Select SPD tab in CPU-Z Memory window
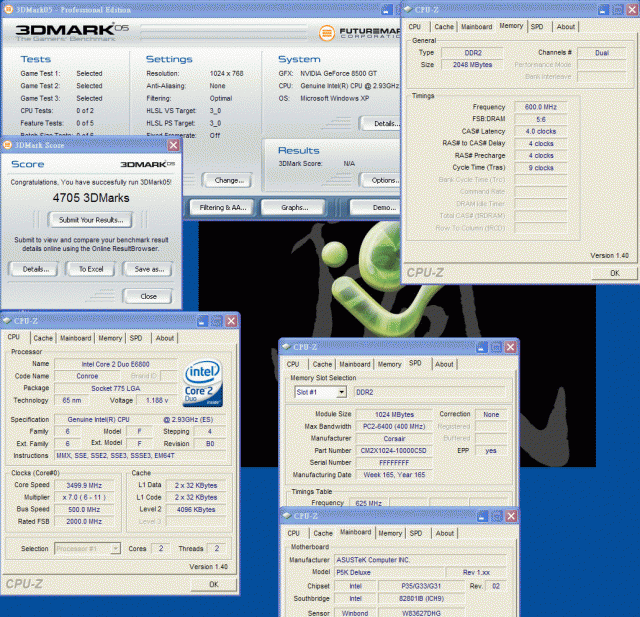 tap(537, 27)
